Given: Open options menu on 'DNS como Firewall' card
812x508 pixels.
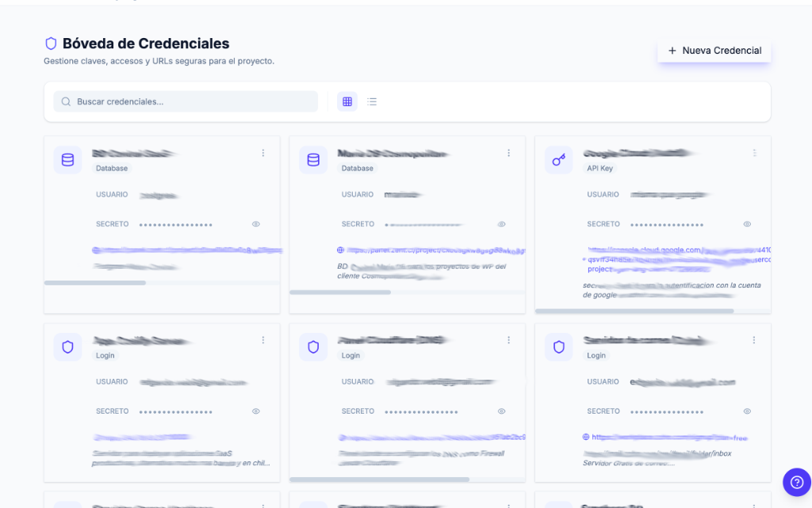Looking at the screenshot, I should click(x=508, y=341).
